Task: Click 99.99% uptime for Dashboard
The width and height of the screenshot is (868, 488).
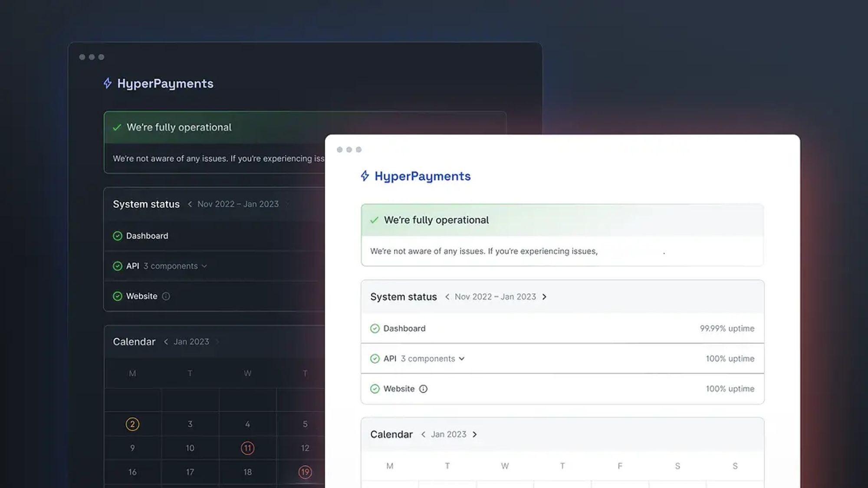Action: 727,328
